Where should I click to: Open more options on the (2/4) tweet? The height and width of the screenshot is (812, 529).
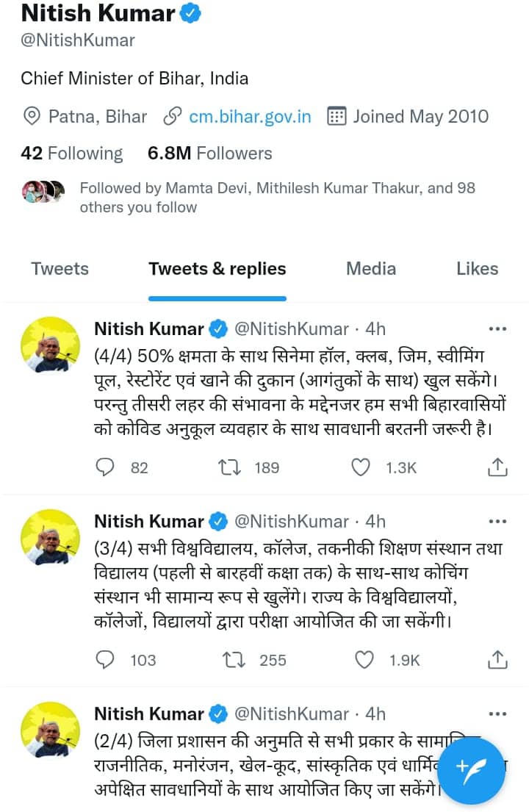tap(497, 714)
